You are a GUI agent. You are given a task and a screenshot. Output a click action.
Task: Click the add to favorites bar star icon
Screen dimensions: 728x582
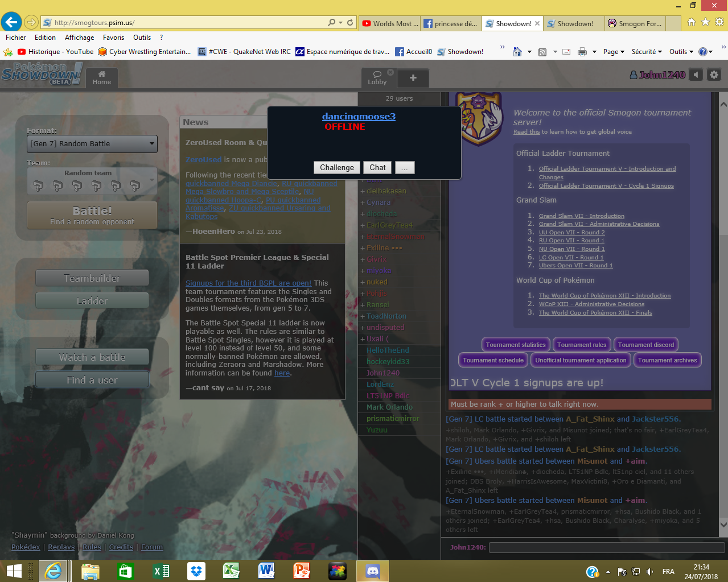click(x=8, y=52)
